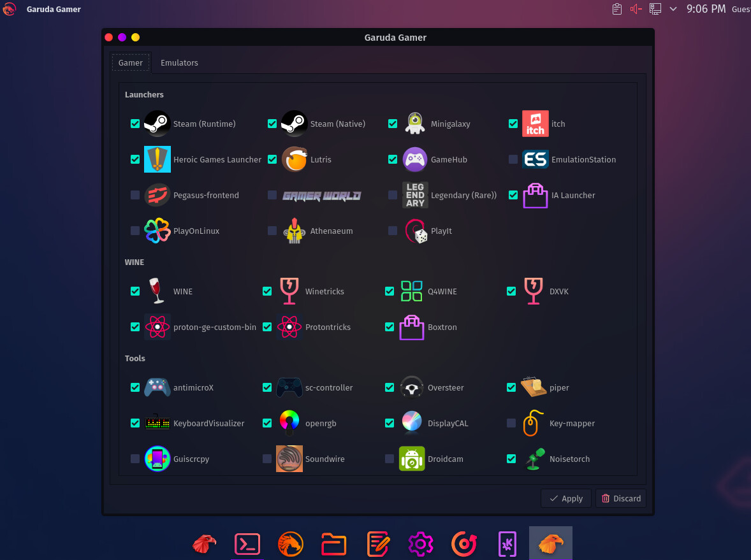Click the Soundwire icon

(x=289, y=459)
